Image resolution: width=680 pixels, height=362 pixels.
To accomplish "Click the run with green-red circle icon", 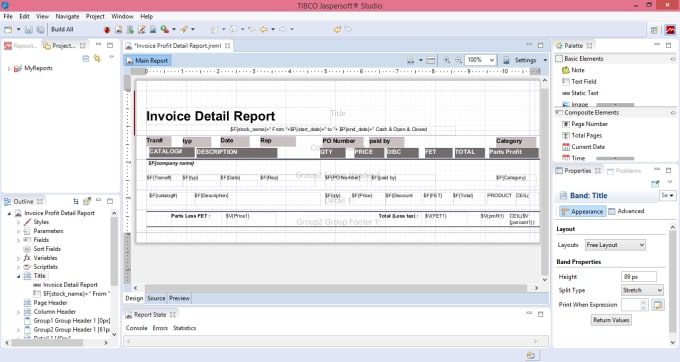I will pos(164,29).
